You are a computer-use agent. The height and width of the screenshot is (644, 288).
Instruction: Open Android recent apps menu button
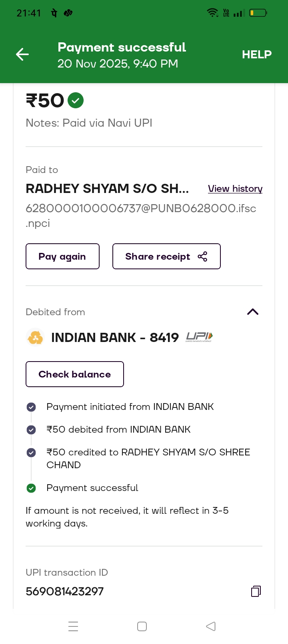tap(73, 626)
